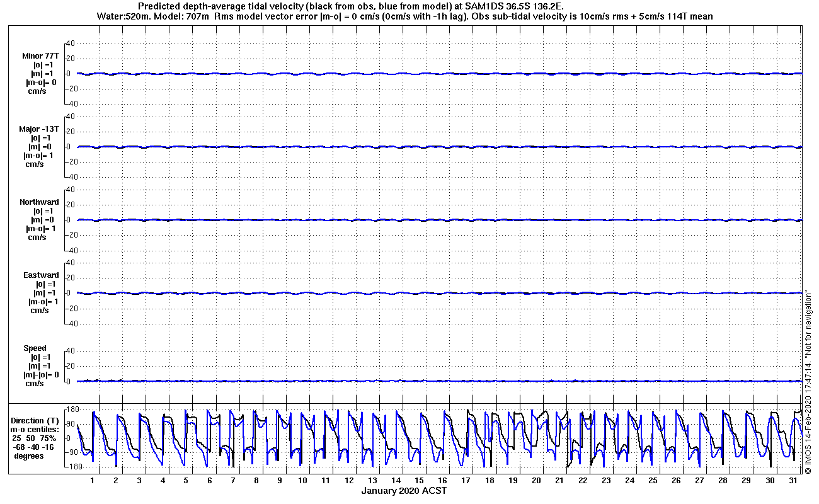Click day tick label 10 on the time axis
The image size is (819, 504).
tap(302, 481)
